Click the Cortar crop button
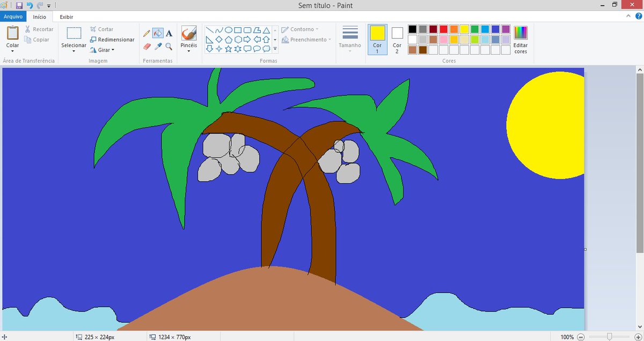 point(101,29)
